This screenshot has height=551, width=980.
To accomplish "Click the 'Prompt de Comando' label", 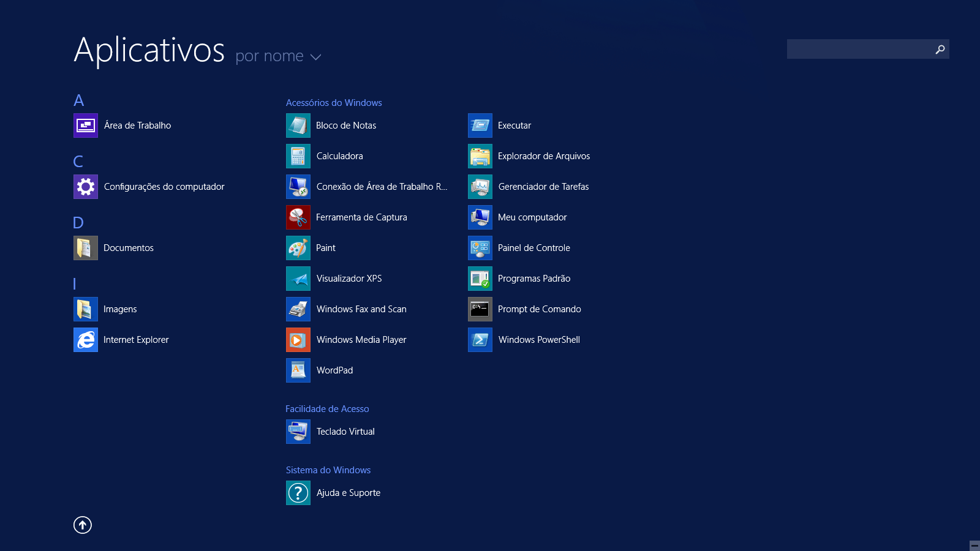I will (x=540, y=309).
